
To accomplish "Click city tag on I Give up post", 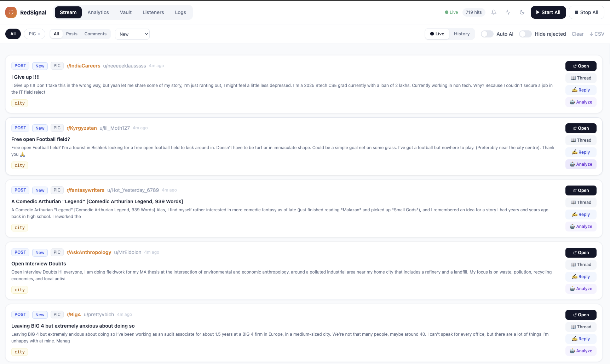I will pos(19,103).
